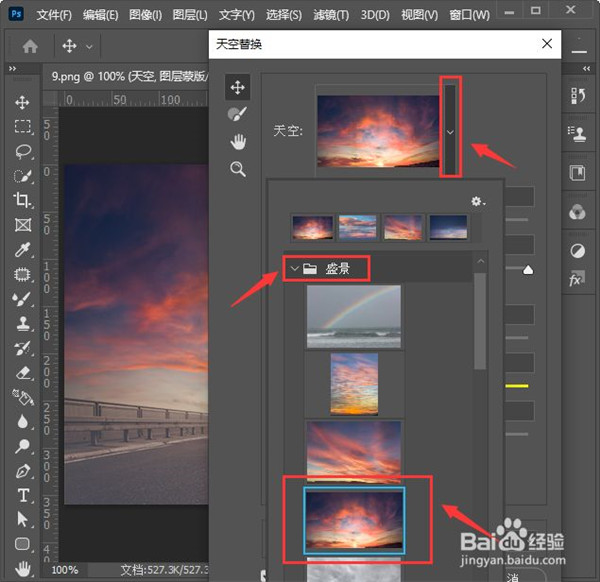
Task: Choose the Sky Brush tool in dialog
Action: [x=237, y=114]
